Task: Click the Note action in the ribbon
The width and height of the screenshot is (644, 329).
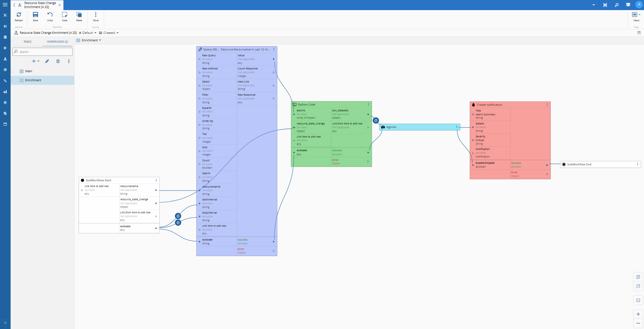Action: (x=64, y=17)
